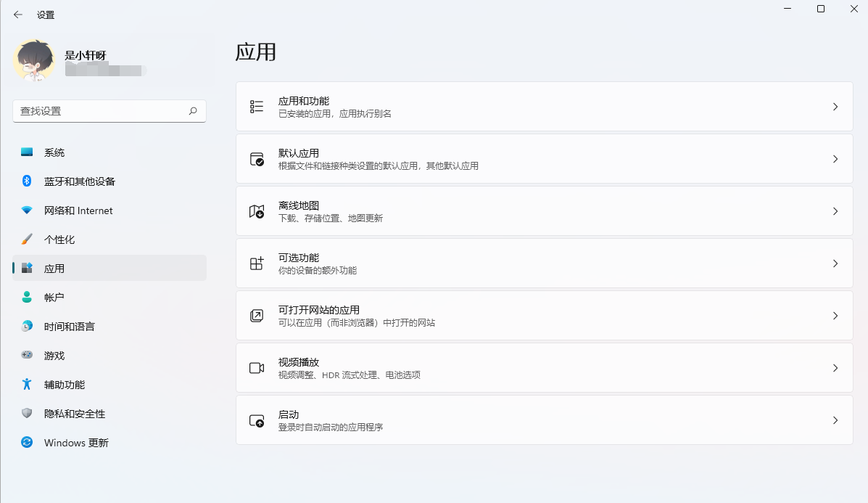Screen dimensions: 868x503
Task: Select 帐户 in the sidebar
Action: (109, 298)
